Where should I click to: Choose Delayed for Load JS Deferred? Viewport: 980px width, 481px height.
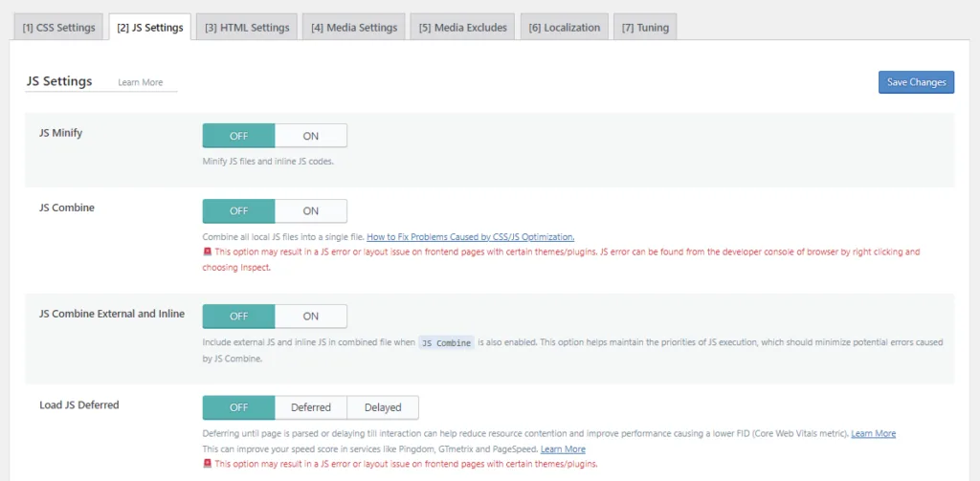383,407
